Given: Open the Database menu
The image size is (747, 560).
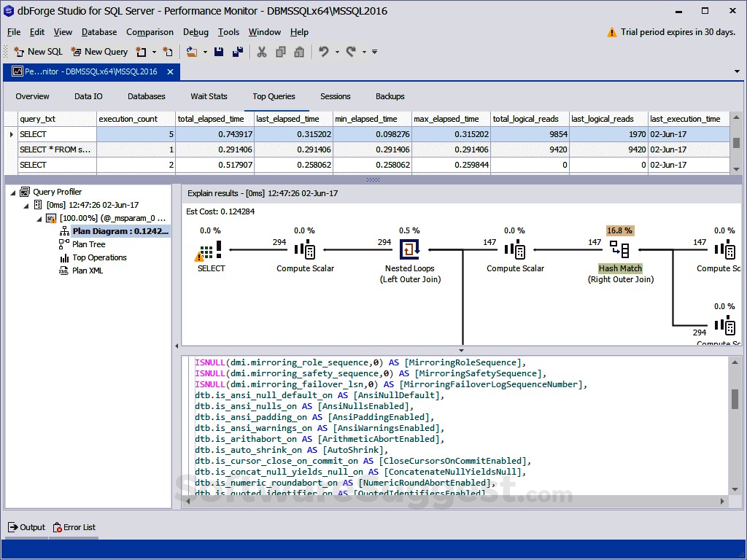Looking at the screenshot, I should (98, 32).
